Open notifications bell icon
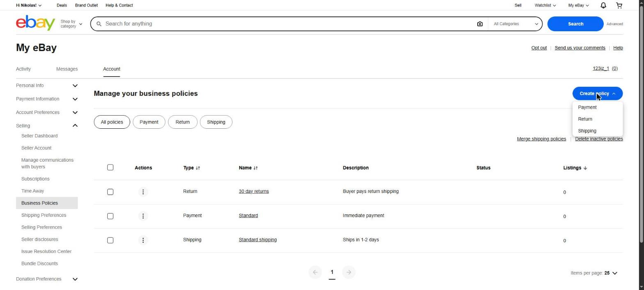644x290 pixels. coord(603,5)
